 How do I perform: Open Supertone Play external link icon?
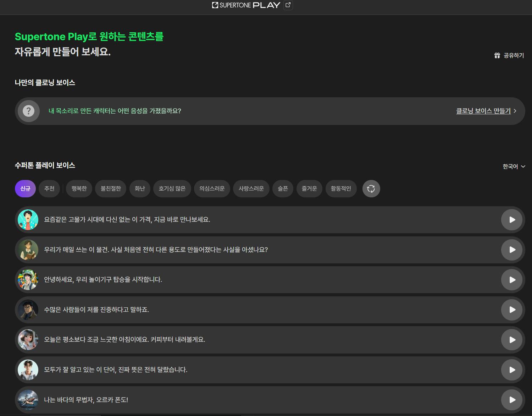pos(288,5)
